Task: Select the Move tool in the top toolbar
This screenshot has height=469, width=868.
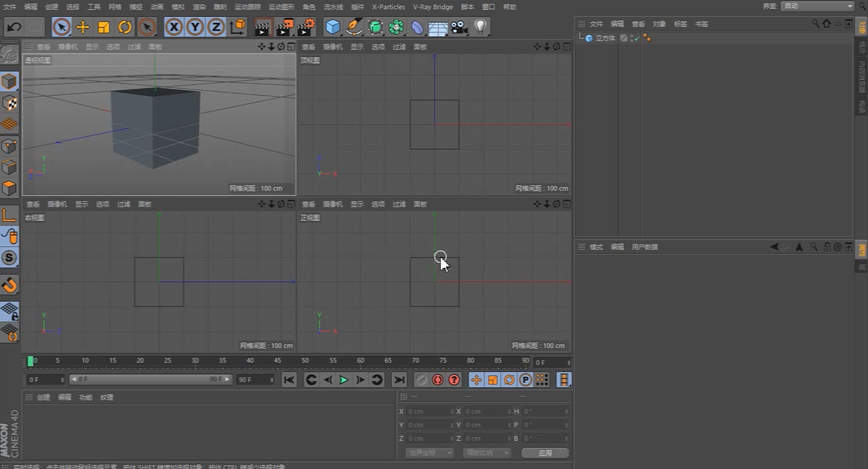Action: point(83,27)
